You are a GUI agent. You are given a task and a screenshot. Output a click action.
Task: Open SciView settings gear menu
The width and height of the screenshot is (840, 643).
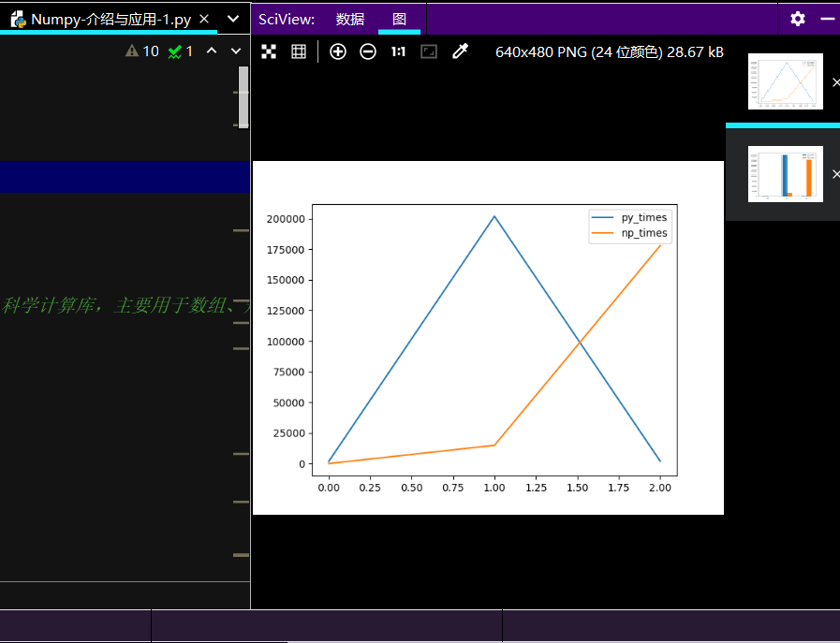pos(798,19)
